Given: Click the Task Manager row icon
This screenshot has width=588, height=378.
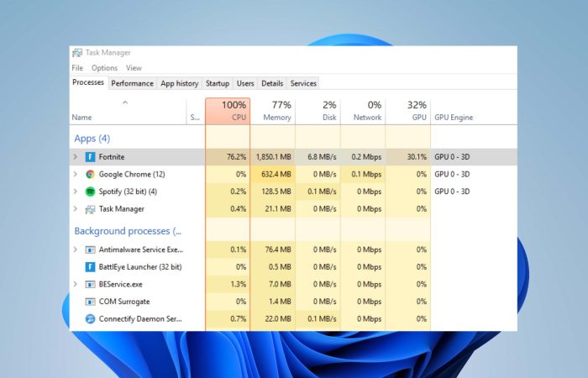Looking at the screenshot, I should 90,209.
